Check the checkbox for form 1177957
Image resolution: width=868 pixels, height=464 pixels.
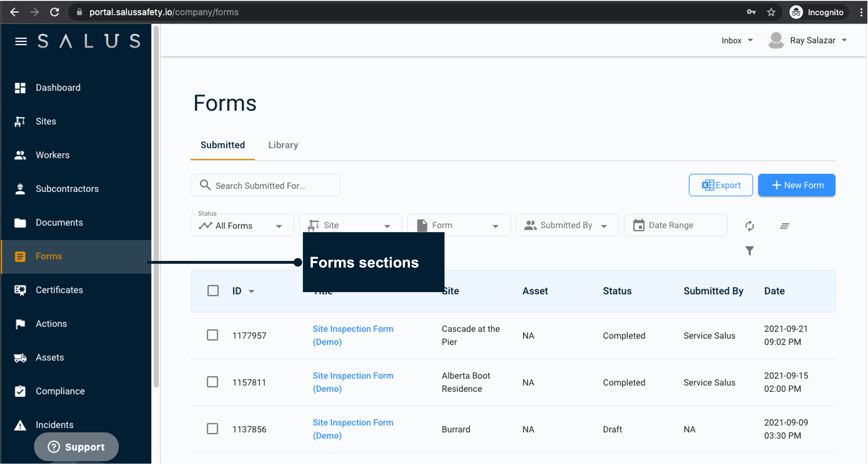point(213,335)
